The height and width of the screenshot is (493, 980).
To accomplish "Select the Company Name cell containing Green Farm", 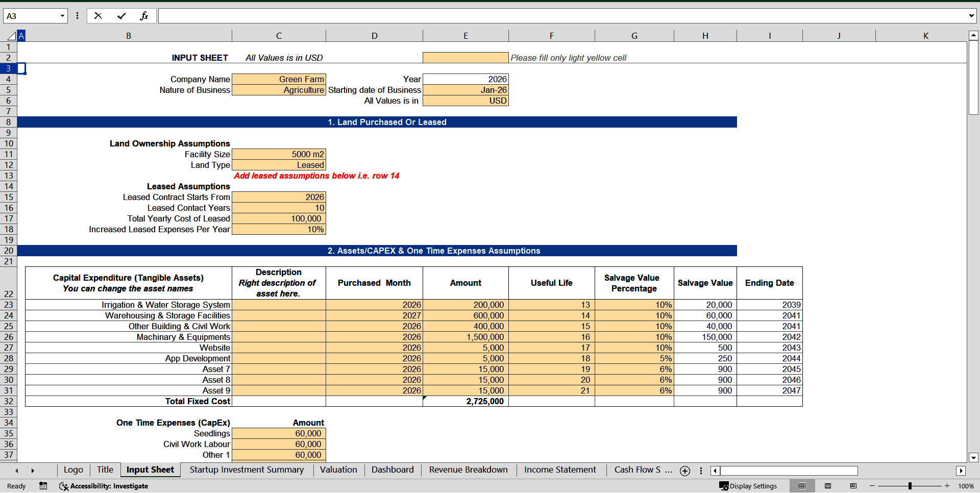I will pos(279,79).
